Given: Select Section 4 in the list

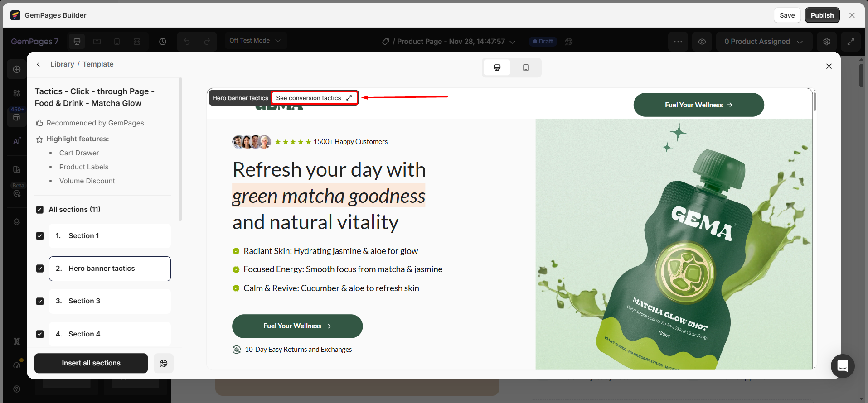Looking at the screenshot, I should [110, 334].
